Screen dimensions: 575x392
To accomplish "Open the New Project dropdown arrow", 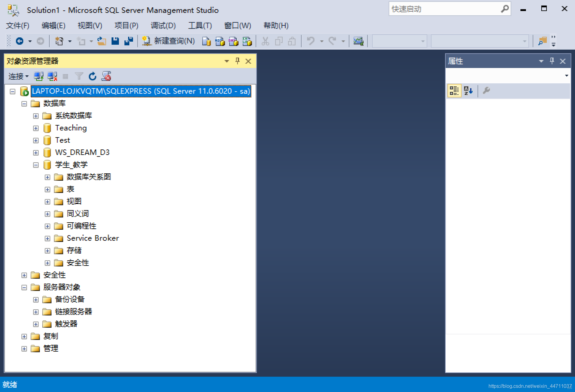I will (70, 41).
